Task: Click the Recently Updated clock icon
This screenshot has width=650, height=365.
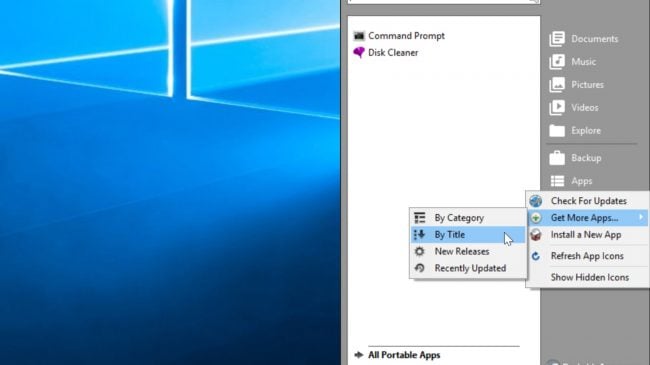Action: point(420,268)
